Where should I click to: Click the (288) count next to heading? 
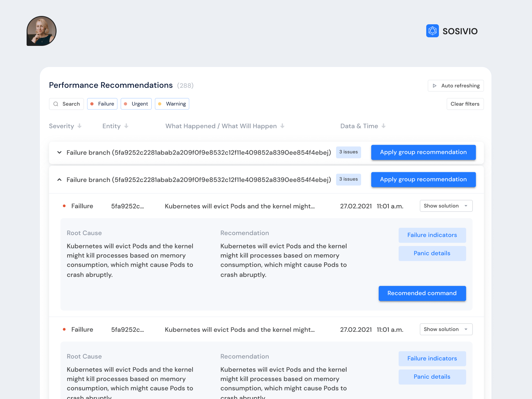(185, 85)
